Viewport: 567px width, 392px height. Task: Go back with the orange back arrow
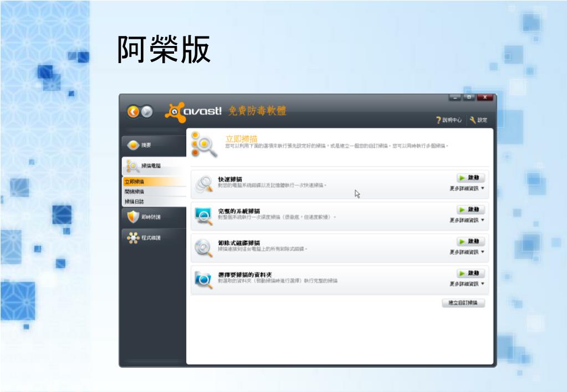point(133,112)
